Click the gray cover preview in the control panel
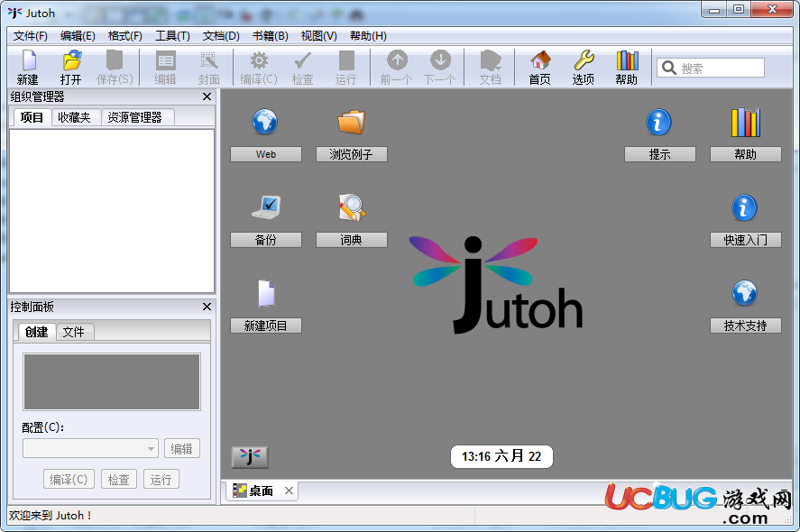Screen dimensions: 800x532 click(x=112, y=381)
